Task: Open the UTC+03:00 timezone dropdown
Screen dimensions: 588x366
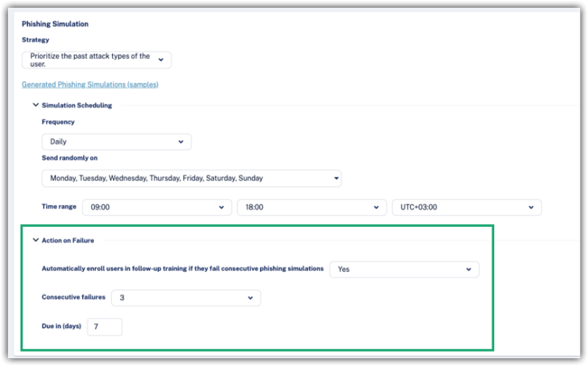Action: (467, 207)
